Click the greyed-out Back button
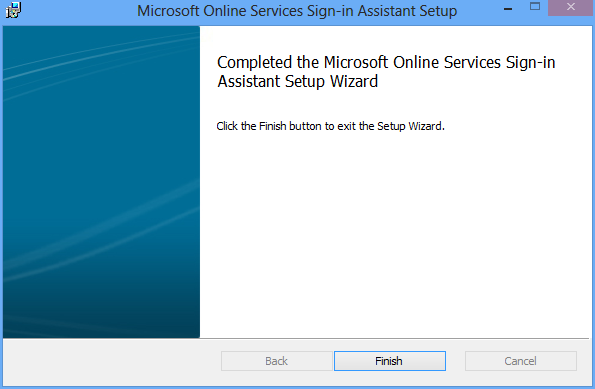 click(277, 361)
